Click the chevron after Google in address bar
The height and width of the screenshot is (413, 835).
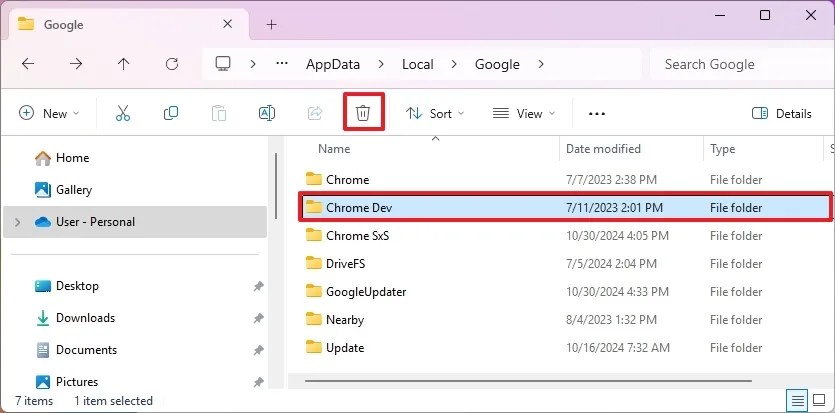[541, 64]
